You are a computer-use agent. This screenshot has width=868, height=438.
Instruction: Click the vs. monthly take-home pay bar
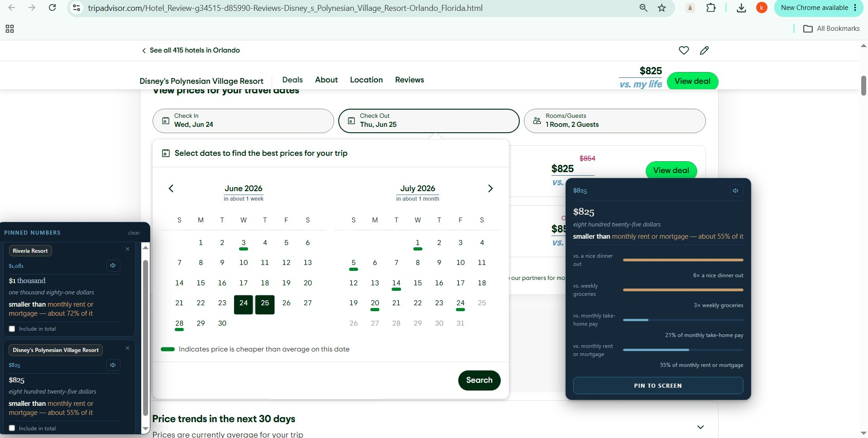point(683,320)
